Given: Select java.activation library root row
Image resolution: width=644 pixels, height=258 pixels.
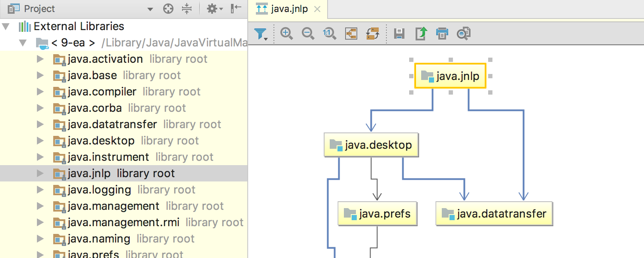Looking at the screenshot, I should (x=124, y=59).
